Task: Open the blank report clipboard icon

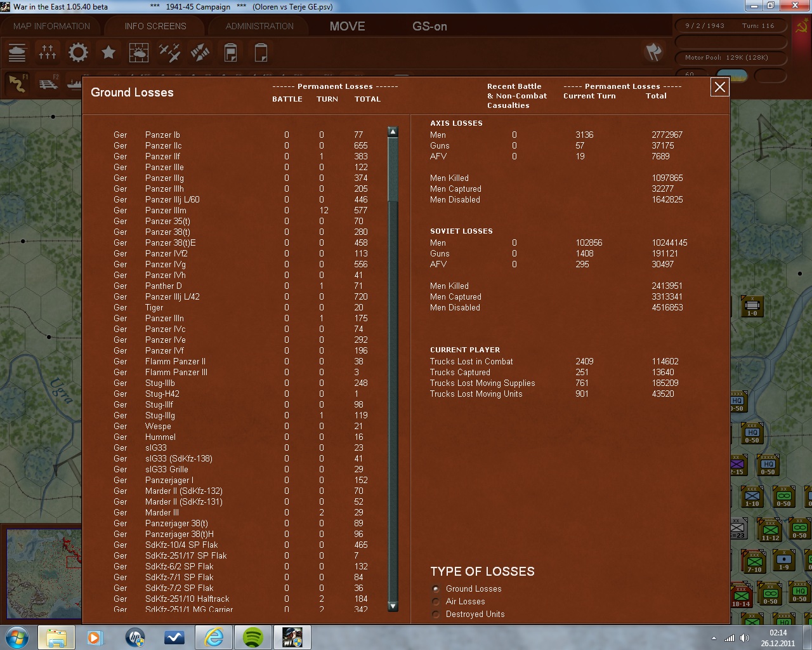Action: click(261, 53)
